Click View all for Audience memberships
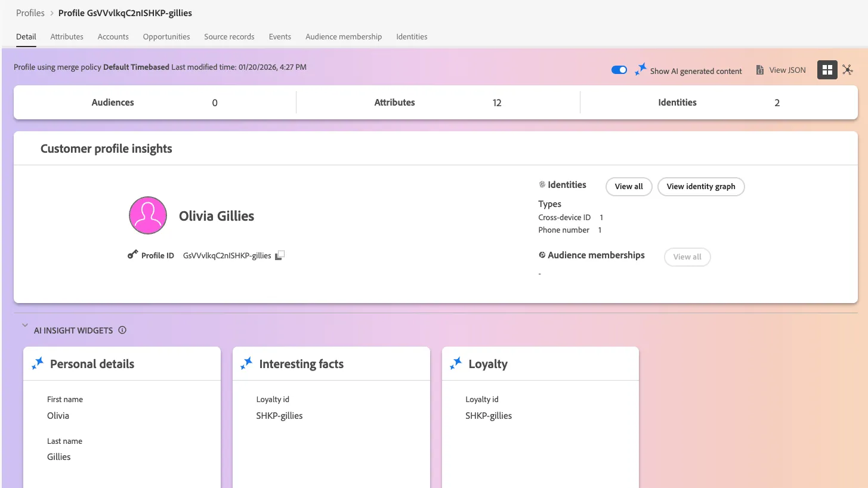Screen dimensions: 868x488 click(687, 257)
